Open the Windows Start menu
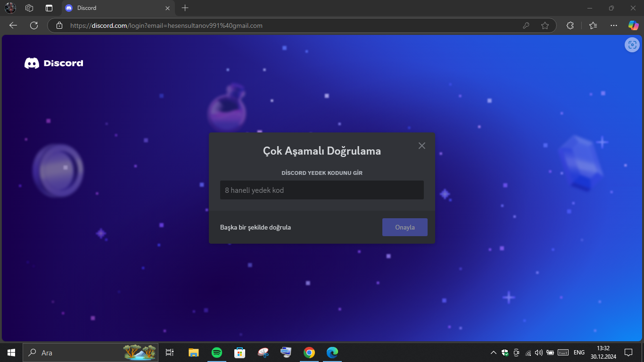Image resolution: width=644 pixels, height=362 pixels. click(x=11, y=353)
